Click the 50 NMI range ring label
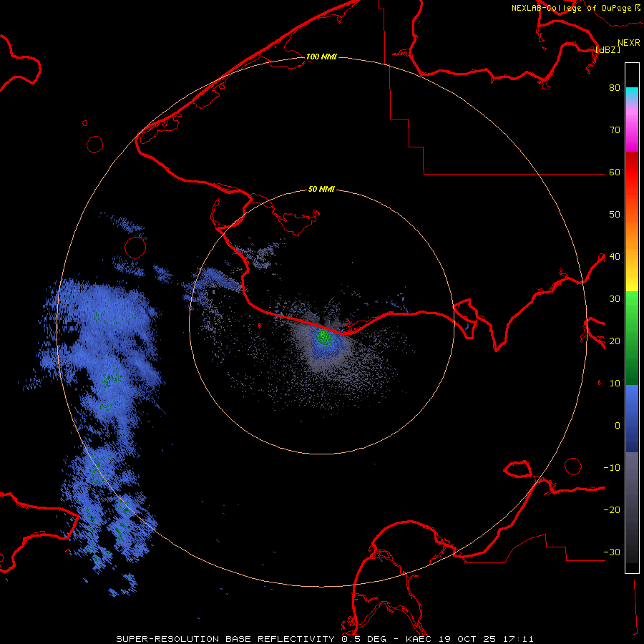This screenshot has height=644, width=644. 321,190
